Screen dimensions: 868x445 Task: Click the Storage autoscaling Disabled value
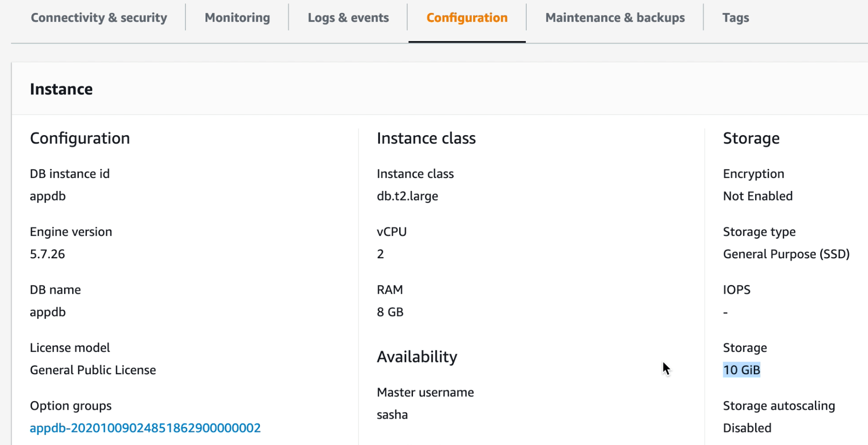[747, 428]
